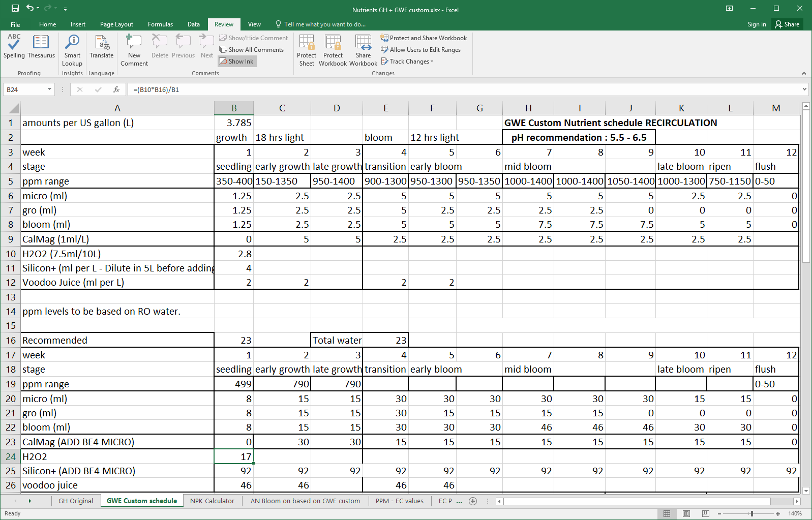The width and height of the screenshot is (812, 520).
Task: Open the NPK Calculator sheet tab
Action: (212, 501)
